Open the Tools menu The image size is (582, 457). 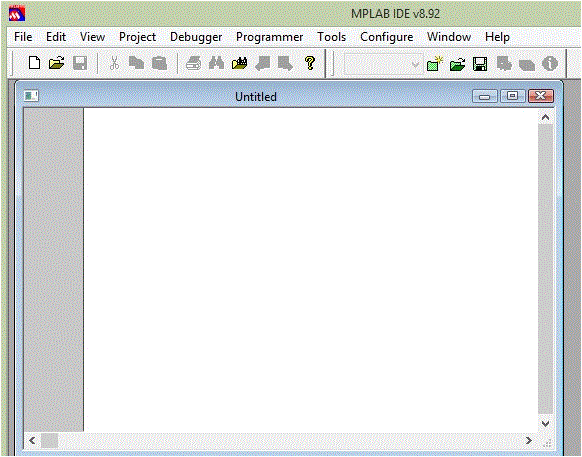331,37
